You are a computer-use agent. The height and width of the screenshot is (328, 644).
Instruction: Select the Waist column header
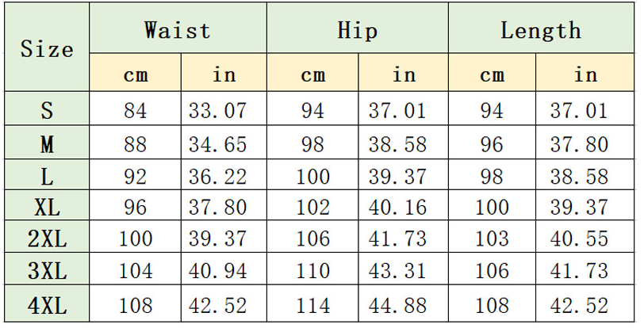pos(178,28)
